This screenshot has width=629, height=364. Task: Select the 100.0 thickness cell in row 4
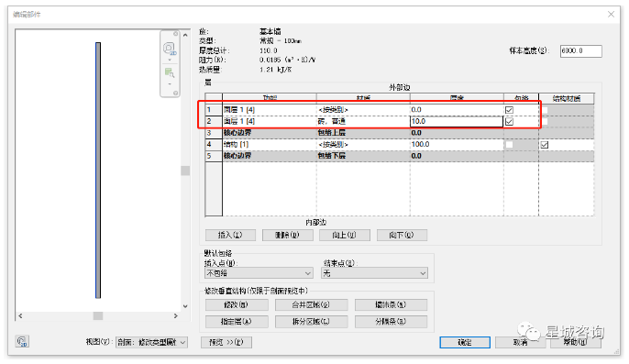tap(457, 145)
